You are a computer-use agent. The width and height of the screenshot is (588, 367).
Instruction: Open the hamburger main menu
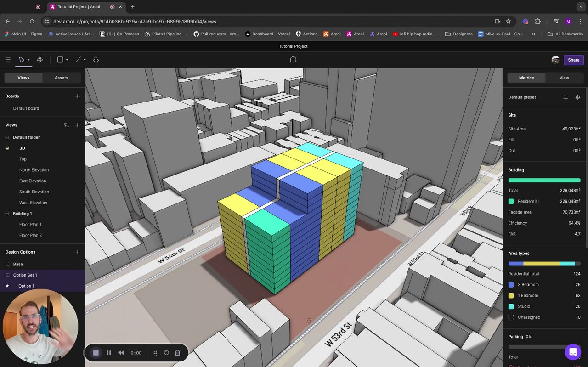[8, 60]
